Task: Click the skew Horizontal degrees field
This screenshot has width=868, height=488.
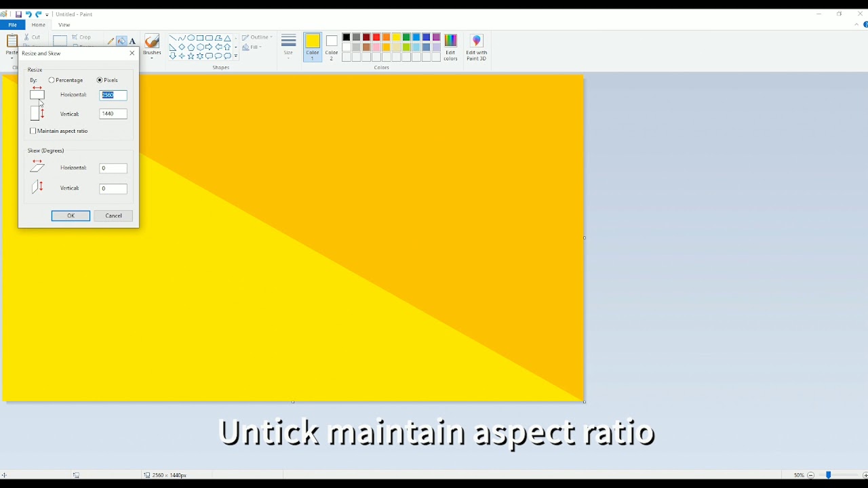Action: pos(113,168)
